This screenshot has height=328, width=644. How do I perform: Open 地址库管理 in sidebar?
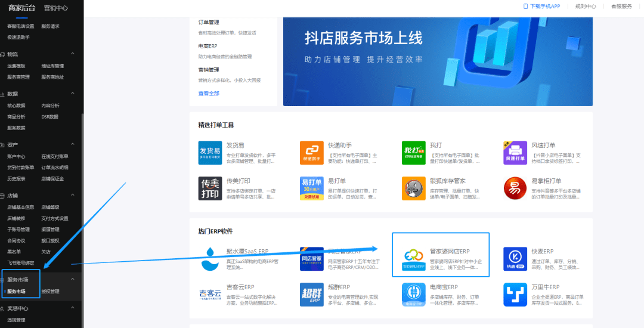52,66
